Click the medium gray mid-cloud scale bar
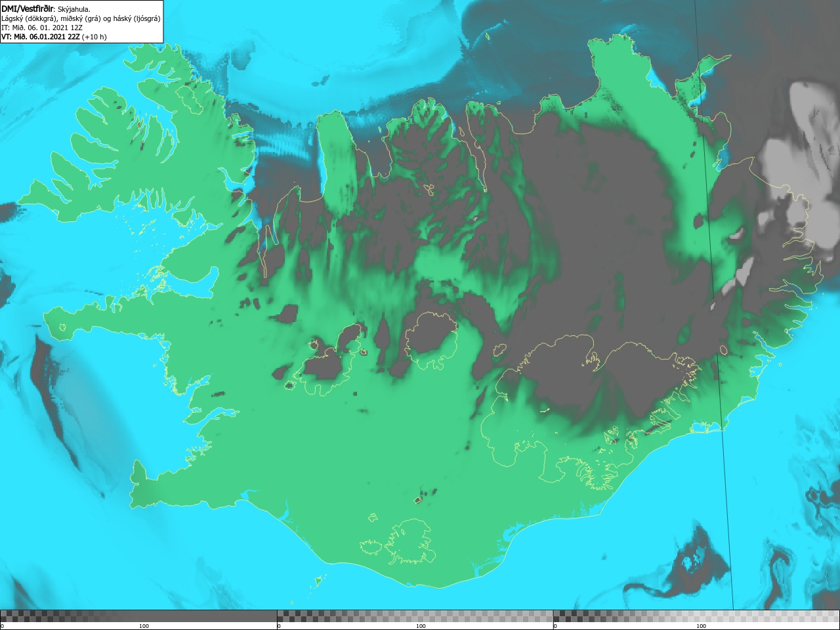The width and height of the screenshot is (840, 630). click(x=415, y=616)
